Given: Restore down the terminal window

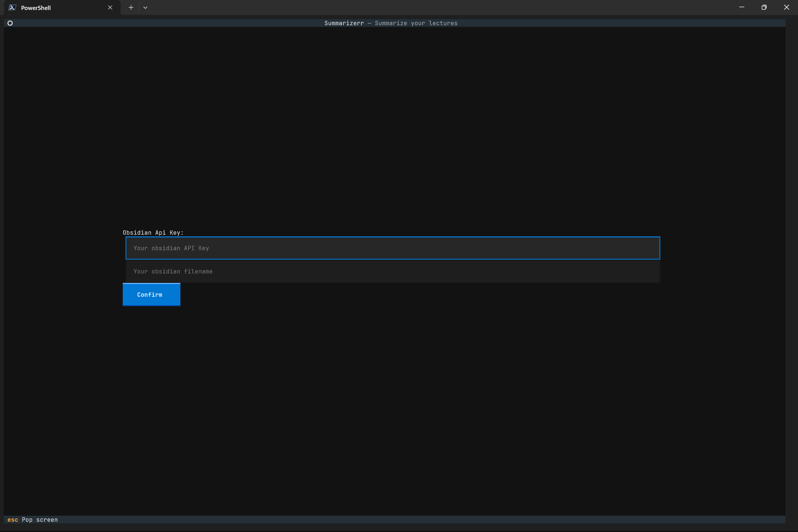Looking at the screenshot, I should click(x=764, y=7).
